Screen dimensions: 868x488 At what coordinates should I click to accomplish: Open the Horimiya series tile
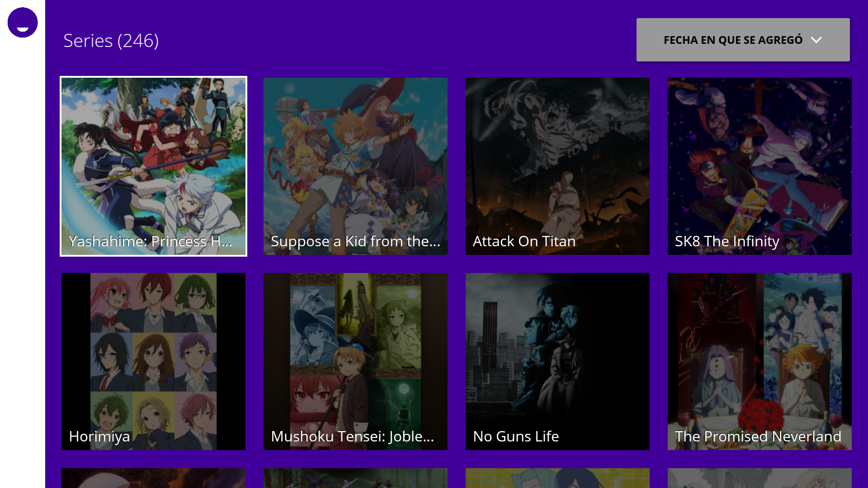(153, 361)
